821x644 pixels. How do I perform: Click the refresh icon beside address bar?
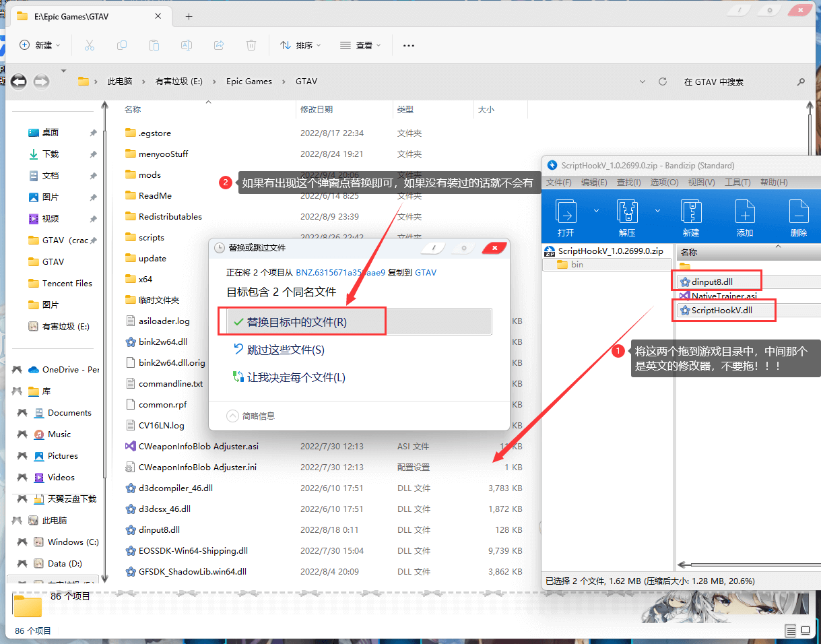click(663, 82)
